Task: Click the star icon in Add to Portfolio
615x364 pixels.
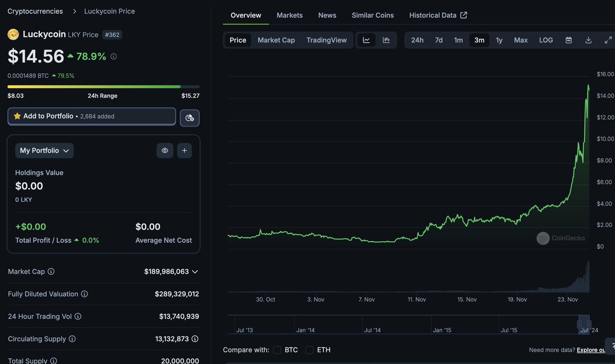Action: [17, 116]
